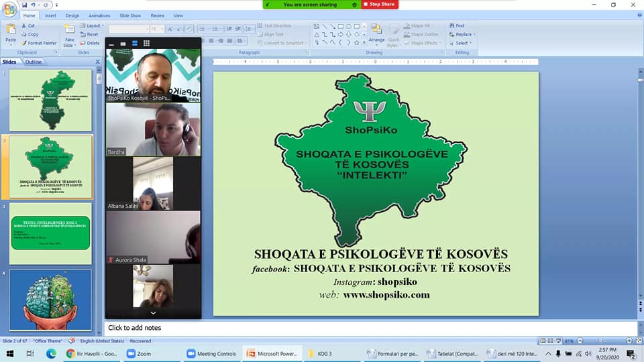Open Tabelat document in taskbar
The height and width of the screenshot is (362, 644).
453,353
